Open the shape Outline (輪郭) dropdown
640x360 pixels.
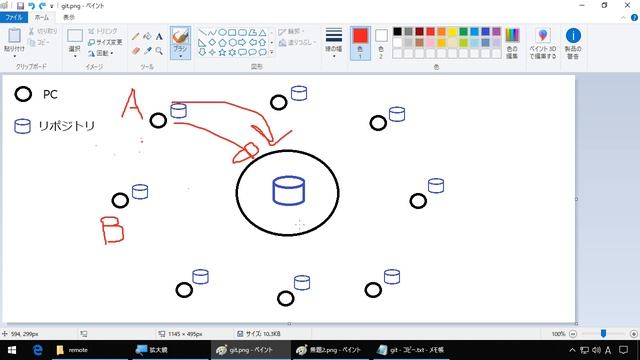292,31
